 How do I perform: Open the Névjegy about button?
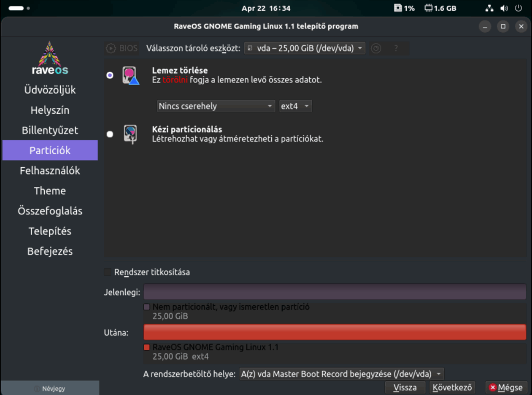pos(50,388)
